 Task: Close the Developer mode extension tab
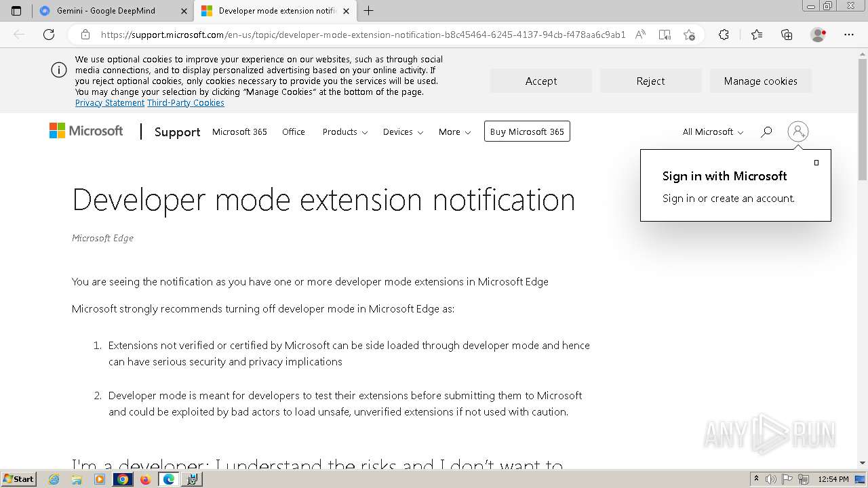pos(346,11)
